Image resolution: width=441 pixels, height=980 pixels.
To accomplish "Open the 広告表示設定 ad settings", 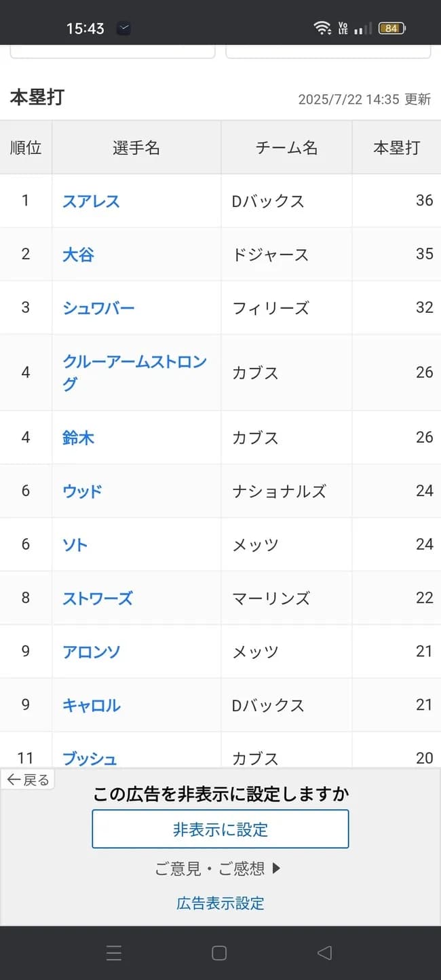I will point(220,903).
